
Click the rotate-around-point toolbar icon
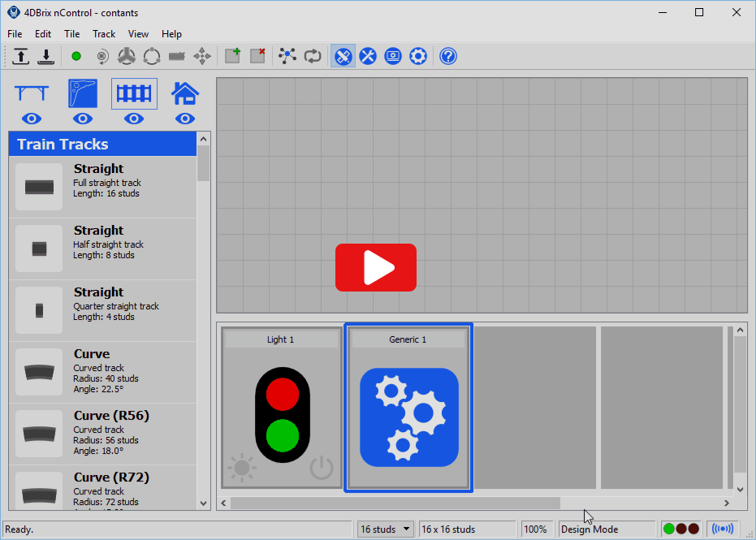point(102,56)
